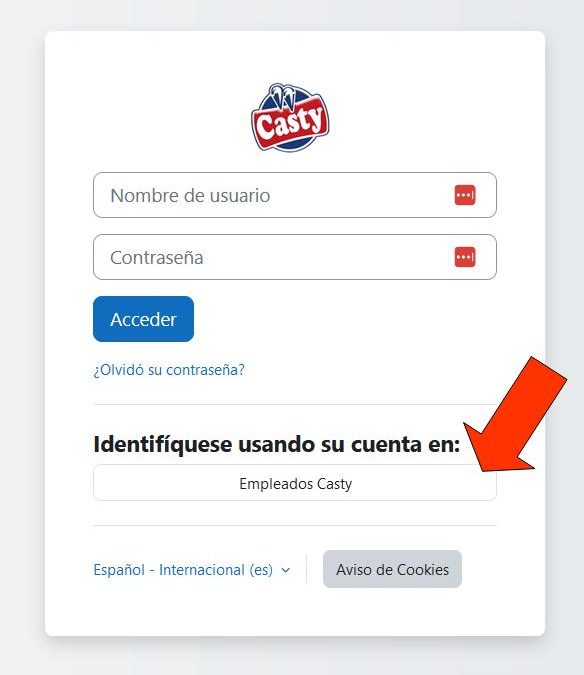Click the red Casty banner in the logo
Image resolution: width=584 pixels, height=675 pixels.
click(x=290, y=123)
